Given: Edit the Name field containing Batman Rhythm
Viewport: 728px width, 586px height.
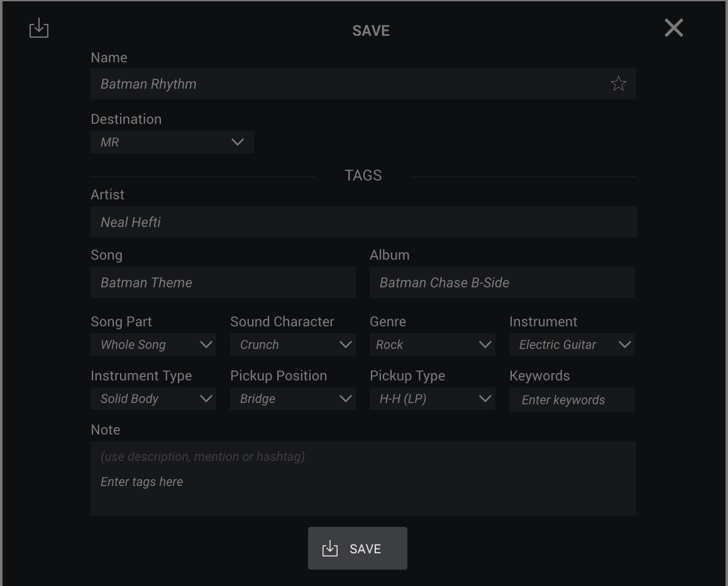Looking at the screenshot, I should 363,84.
